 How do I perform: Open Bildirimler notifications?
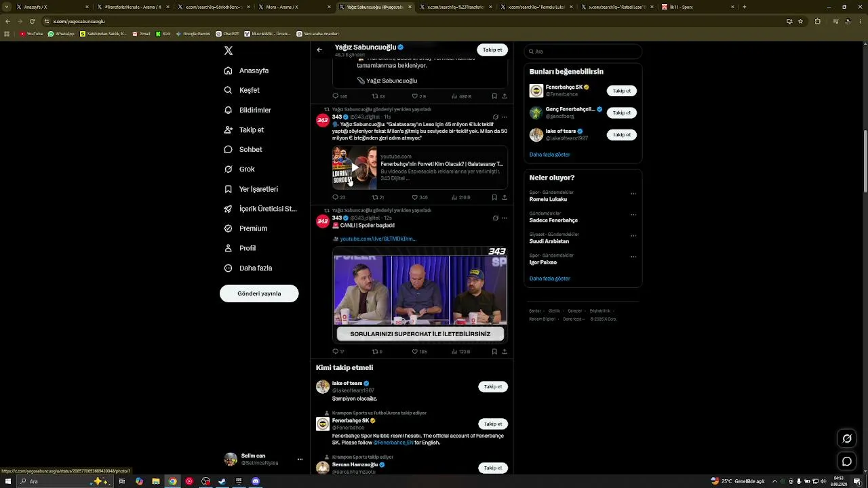point(248,110)
